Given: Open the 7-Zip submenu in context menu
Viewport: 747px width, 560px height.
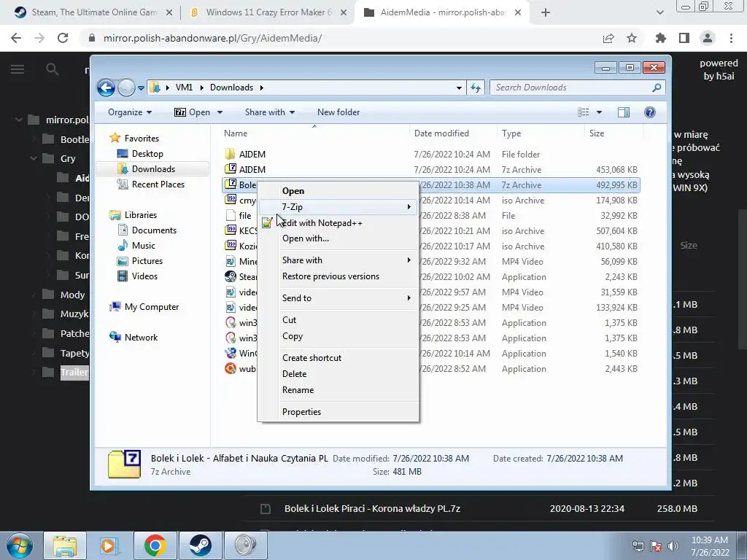Looking at the screenshot, I should pos(338,206).
